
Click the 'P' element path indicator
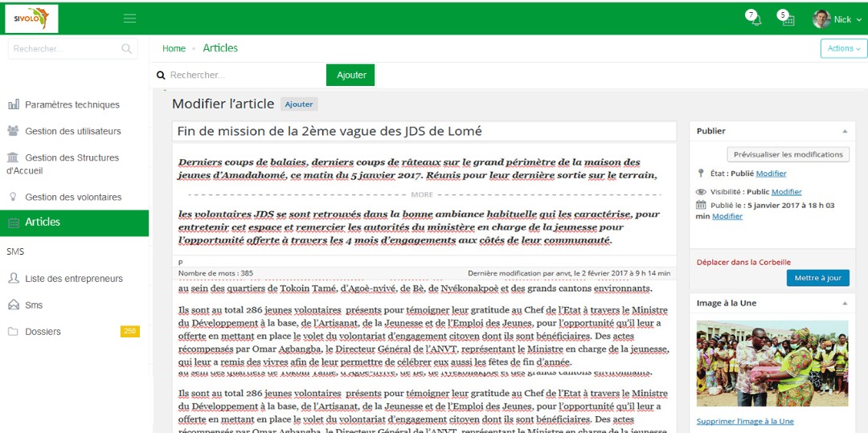pyautogui.click(x=181, y=262)
